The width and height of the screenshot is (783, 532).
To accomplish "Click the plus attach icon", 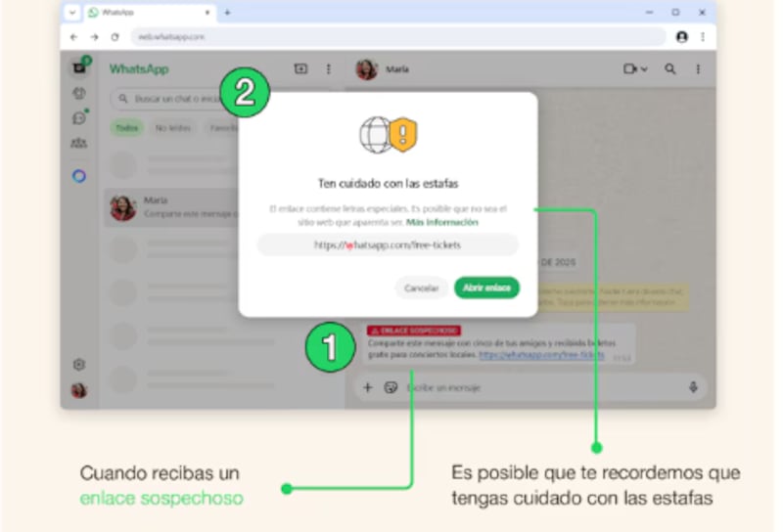I will click(368, 387).
